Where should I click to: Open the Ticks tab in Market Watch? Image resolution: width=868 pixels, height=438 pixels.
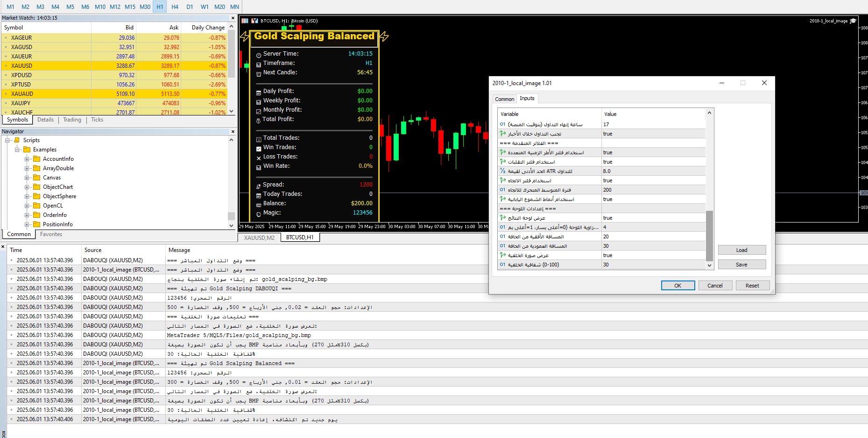[97, 120]
